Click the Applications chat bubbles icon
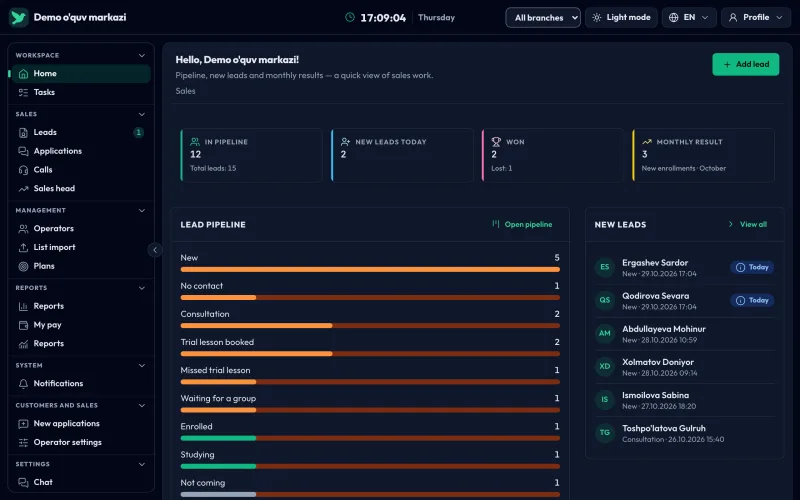The height and width of the screenshot is (500, 800). (23, 152)
